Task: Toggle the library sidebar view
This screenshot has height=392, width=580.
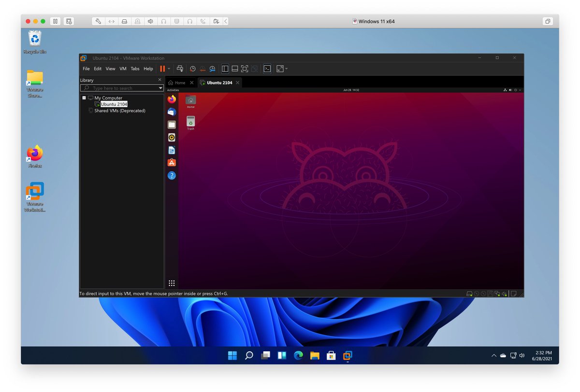Action: (225, 69)
